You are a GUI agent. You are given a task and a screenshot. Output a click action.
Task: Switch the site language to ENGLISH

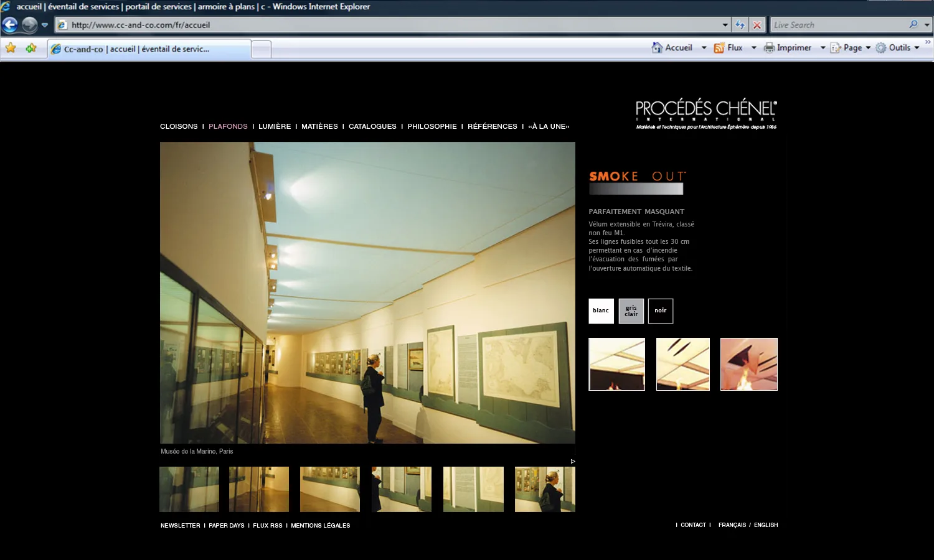point(766,525)
